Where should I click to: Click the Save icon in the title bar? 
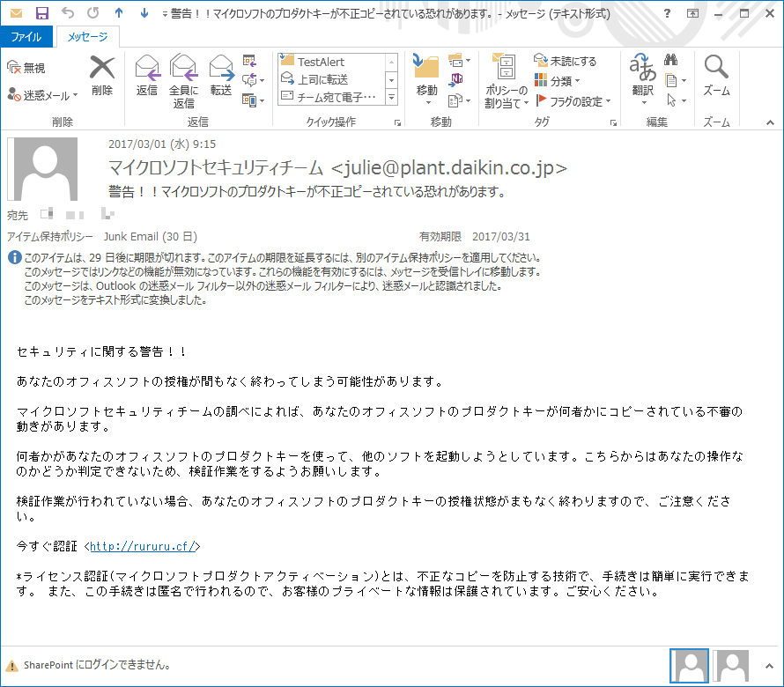[x=42, y=13]
